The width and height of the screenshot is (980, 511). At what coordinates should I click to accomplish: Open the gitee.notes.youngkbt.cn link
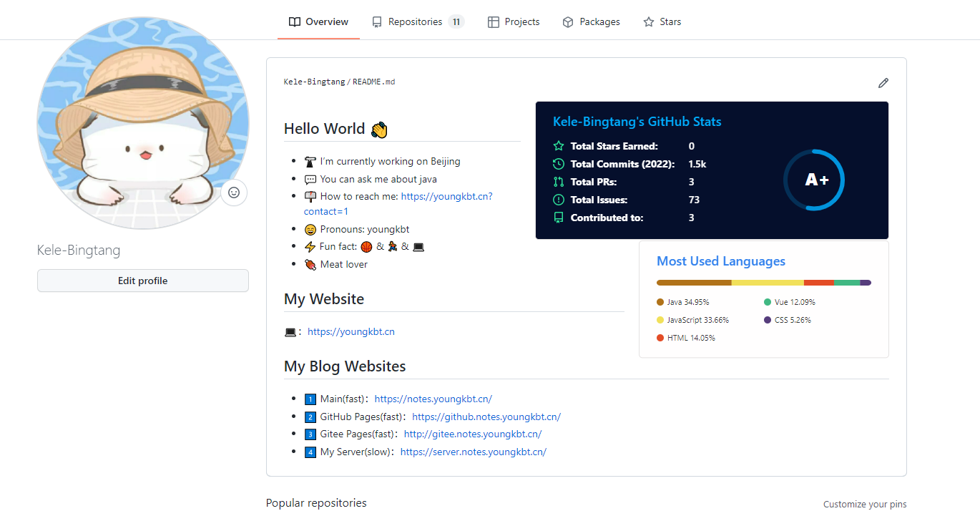click(473, 434)
